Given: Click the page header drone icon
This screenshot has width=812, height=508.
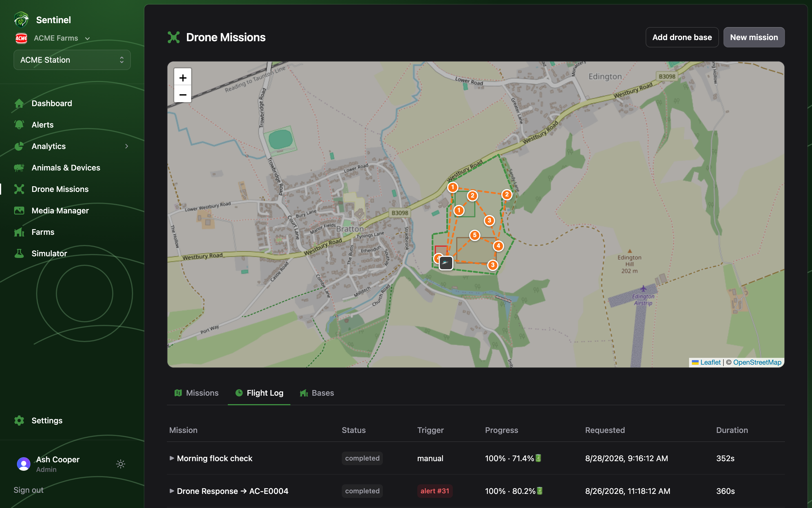Looking at the screenshot, I should (174, 37).
